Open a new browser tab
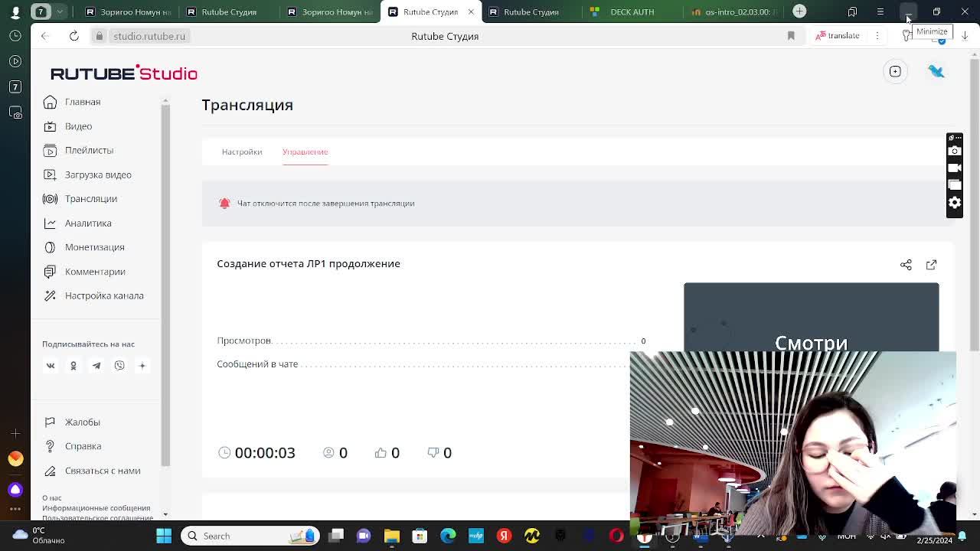Viewport: 980px width, 551px height. [799, 11]
